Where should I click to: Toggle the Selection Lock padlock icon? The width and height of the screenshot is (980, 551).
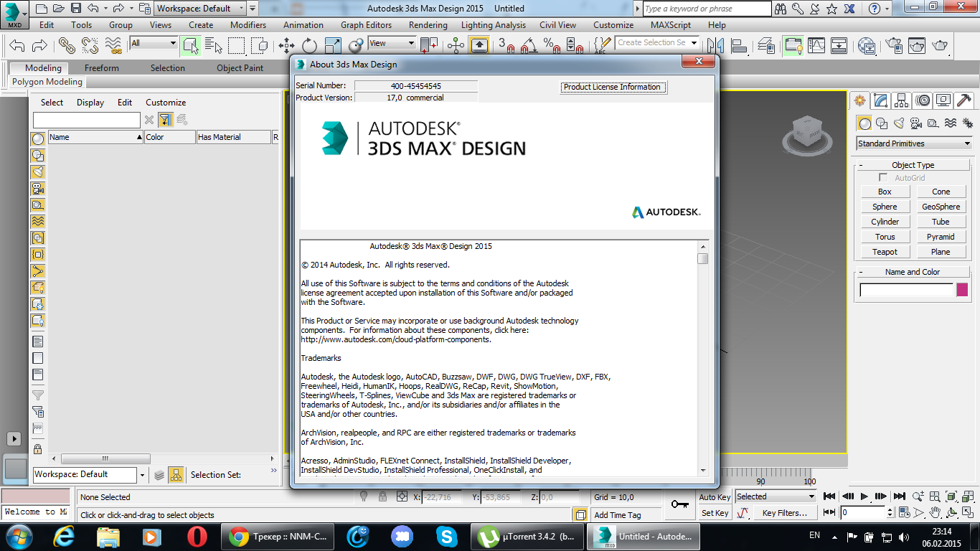[383, 496]
